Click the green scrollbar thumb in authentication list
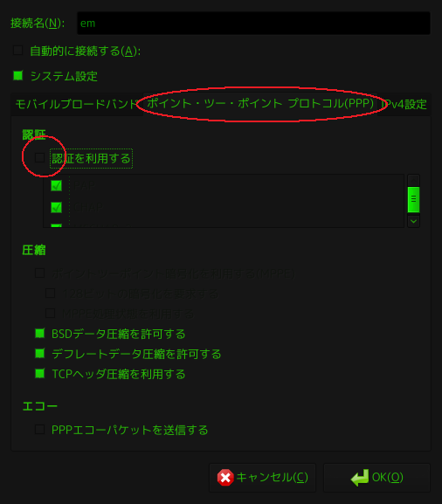The width and height of the screenshot is (442, 504). tap(413, 199)
